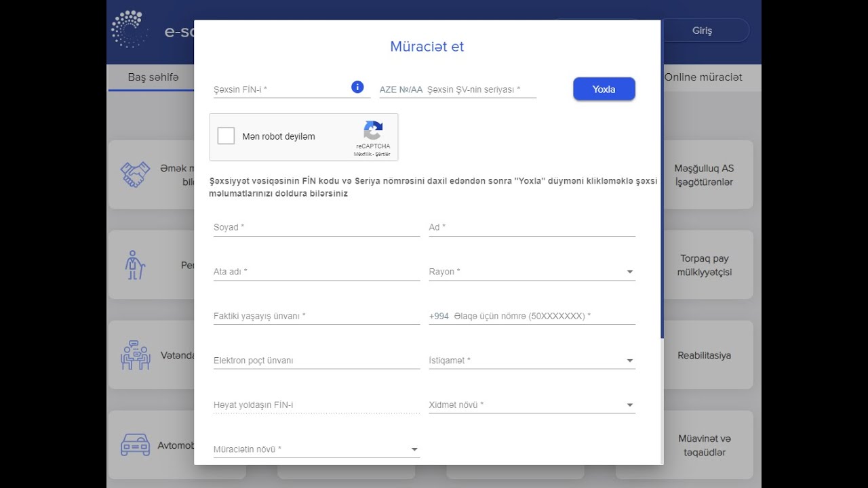Viewport: 868px width, 488px height.
Task: Click the handshake icon on Əmək card
Action: pyautogui.click(x=135, y=174)
